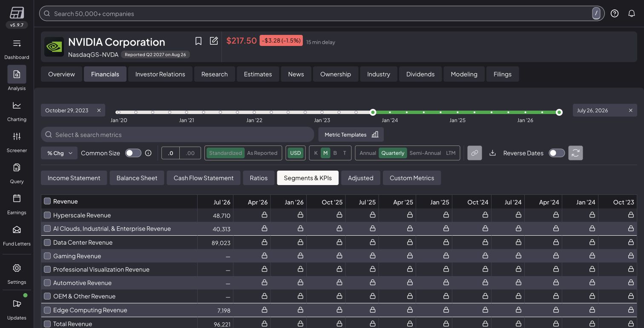This screenshot has width=644, height=328.
Task: Open the Earnings calendar icon
Action: 17,199
